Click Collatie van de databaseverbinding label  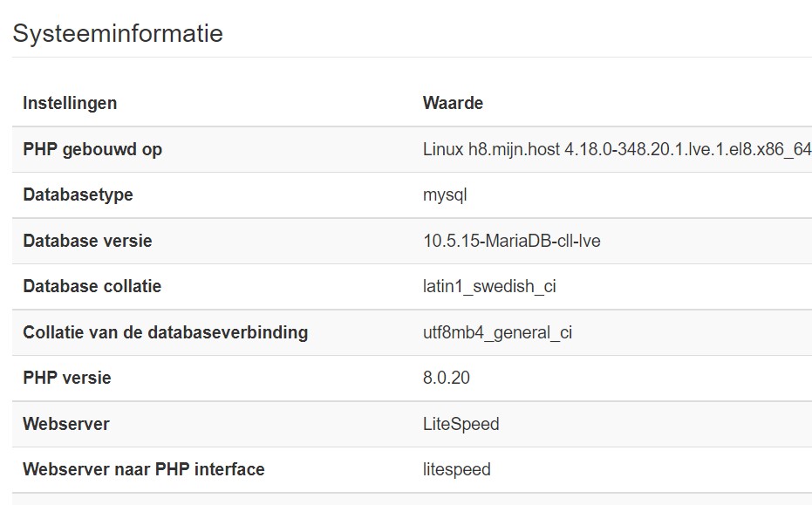coord(166,332)
